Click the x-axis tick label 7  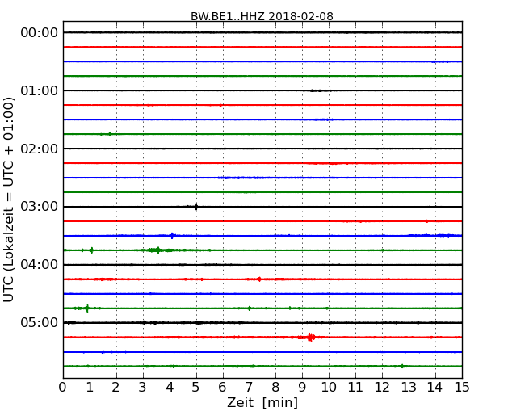click(249, 388)
